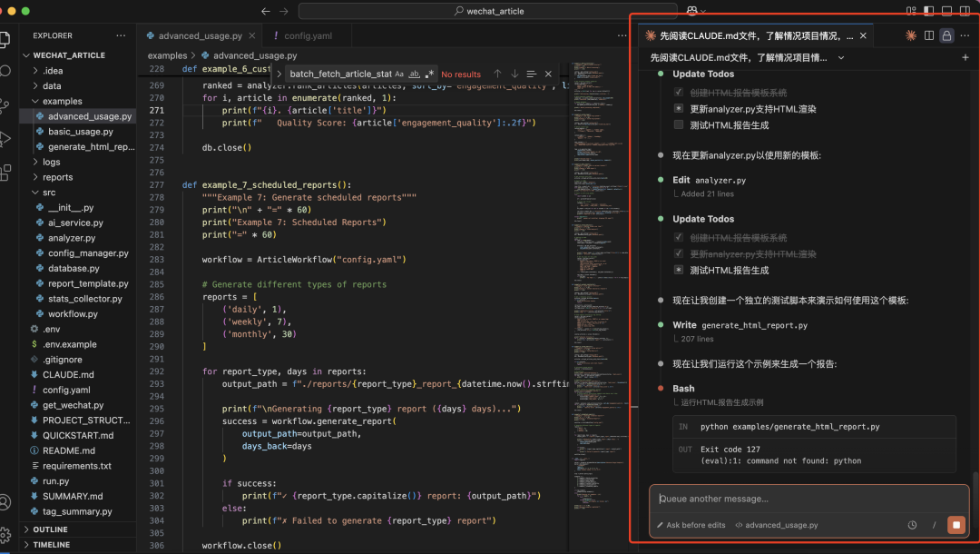Screen dimensions: 980x554
Task: Click the wechat_article search box in title bar
Action: coord(487,11)
